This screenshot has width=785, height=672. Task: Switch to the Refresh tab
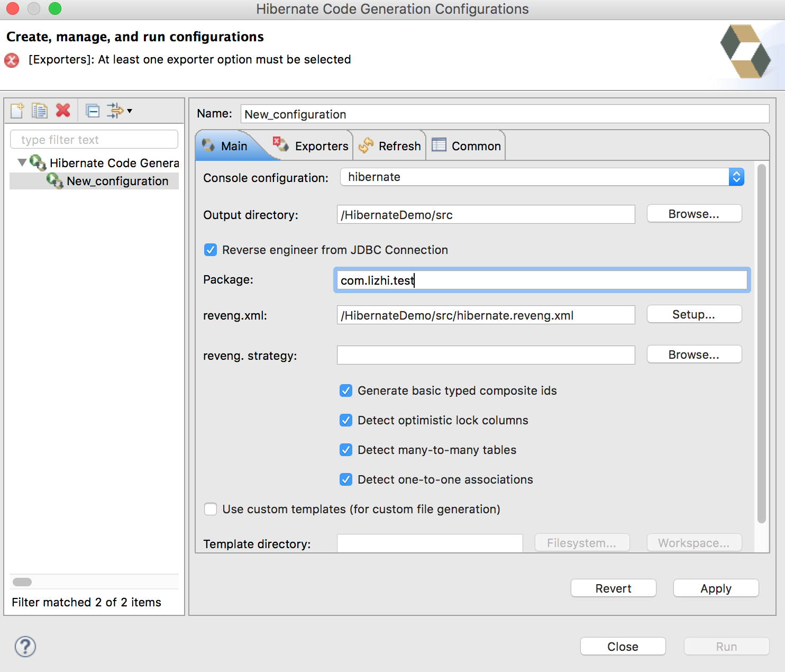pyautogui.click(x=390, y=146)
